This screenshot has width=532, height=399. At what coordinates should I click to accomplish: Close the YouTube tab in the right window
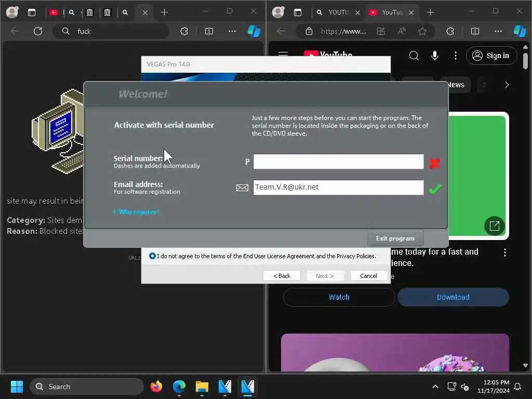pos(411,12)
